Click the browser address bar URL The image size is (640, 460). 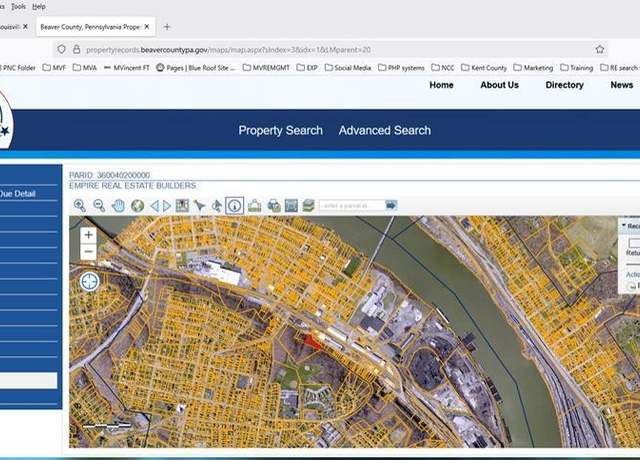(229, 50)
